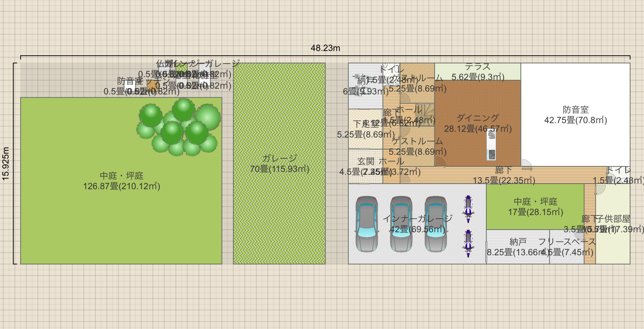644x329 pixels.
Task: Select the upper motorcycle in the inner garage
Action: [x=468, y=209]
